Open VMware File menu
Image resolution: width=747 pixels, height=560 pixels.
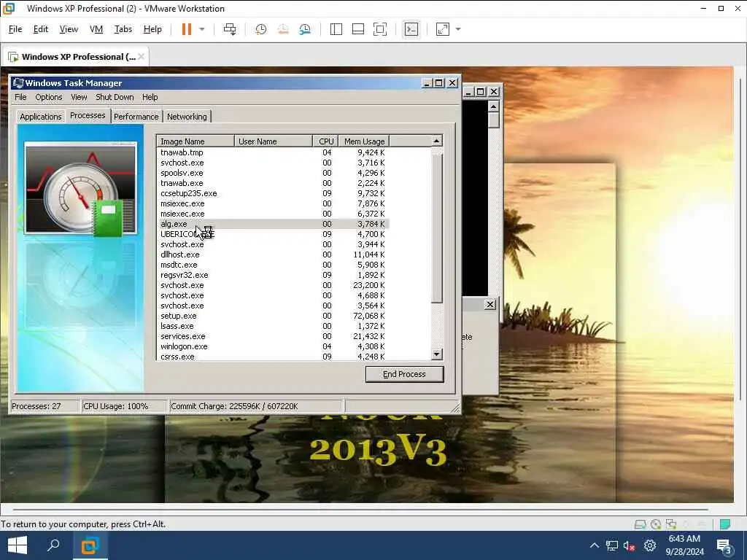(15, 29)
